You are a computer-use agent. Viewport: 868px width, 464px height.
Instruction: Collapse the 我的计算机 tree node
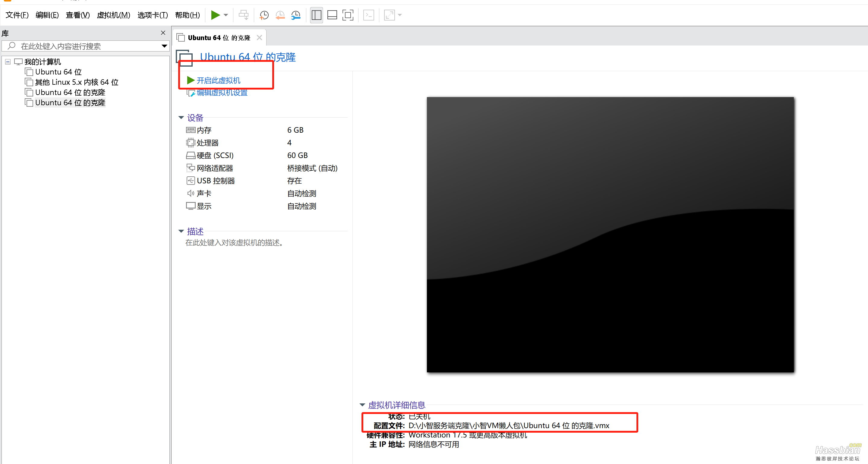[x=8, y=62]
